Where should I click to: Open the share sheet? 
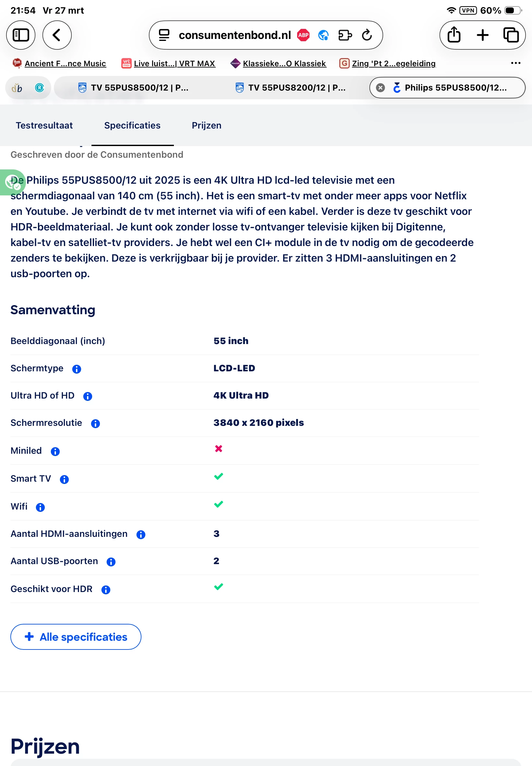tap(454, 35)
